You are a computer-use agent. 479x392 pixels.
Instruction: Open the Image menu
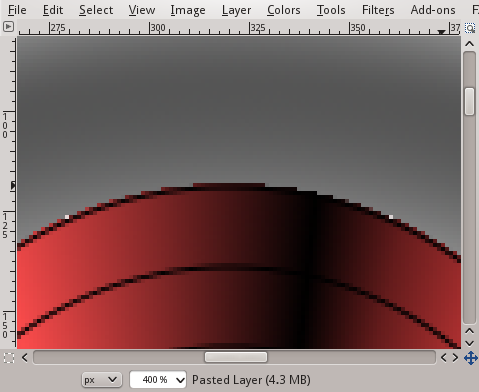188,10
